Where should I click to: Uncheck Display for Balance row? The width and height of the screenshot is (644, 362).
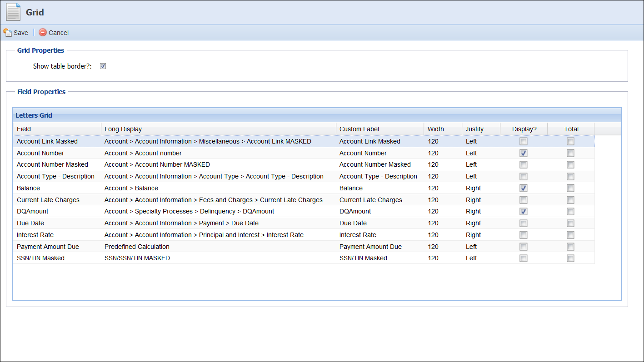point(524,188)
